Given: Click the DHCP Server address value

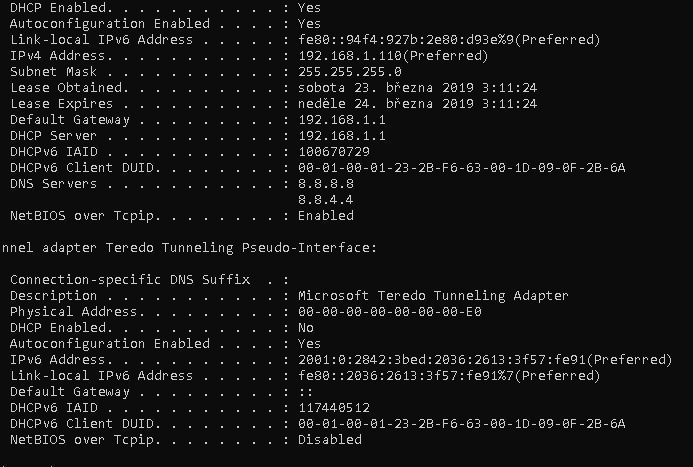Looking at the screenshot, I should (342, 136).
